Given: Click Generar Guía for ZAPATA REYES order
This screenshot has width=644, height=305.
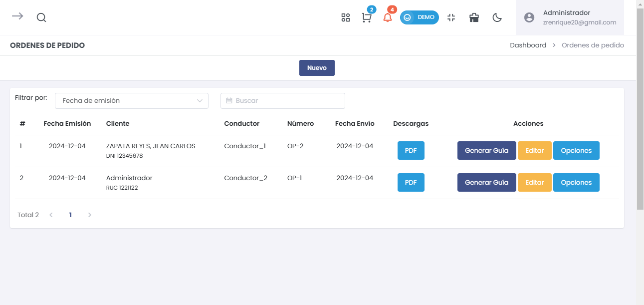Looking at the screenshot, I should click(486, 151).
